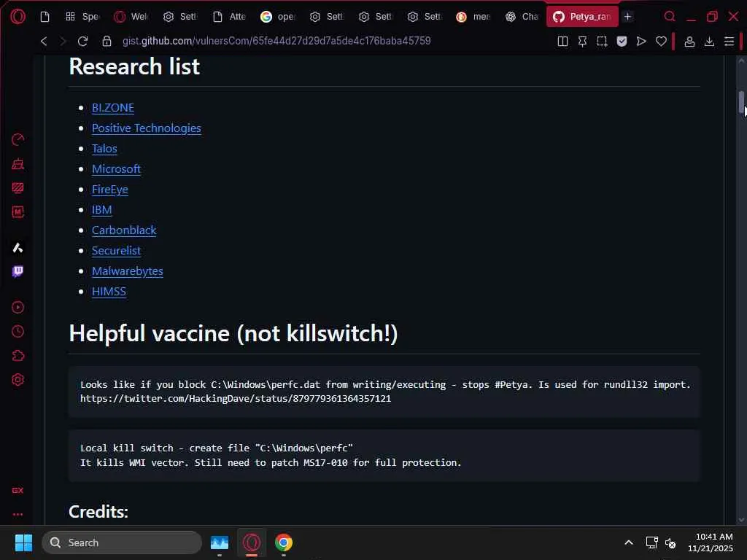Open the Opera menu logo button

[x=18, y=17]
